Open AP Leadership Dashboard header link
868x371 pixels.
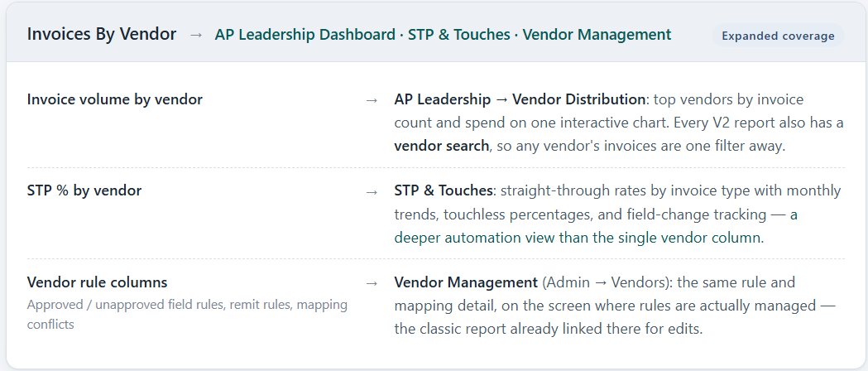(x=305, y=35)
